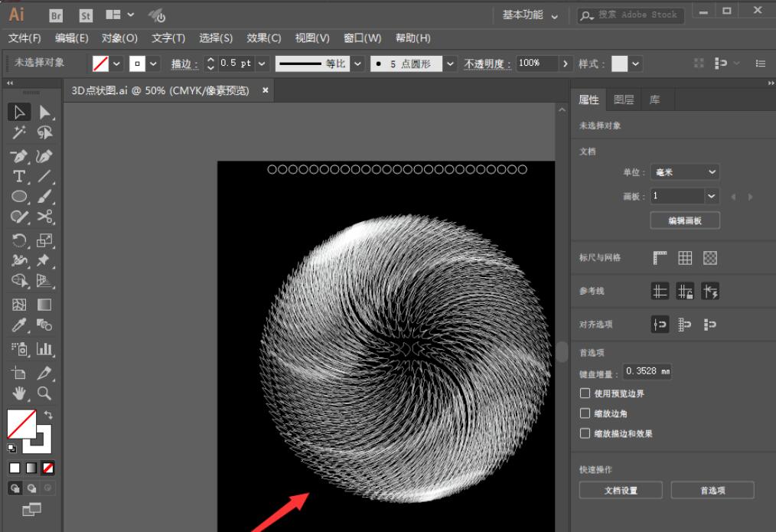The height and width of the screenshot is (532, 776).
Task: Switch to the 库 panel tab
Action: (x=655, y=100)
